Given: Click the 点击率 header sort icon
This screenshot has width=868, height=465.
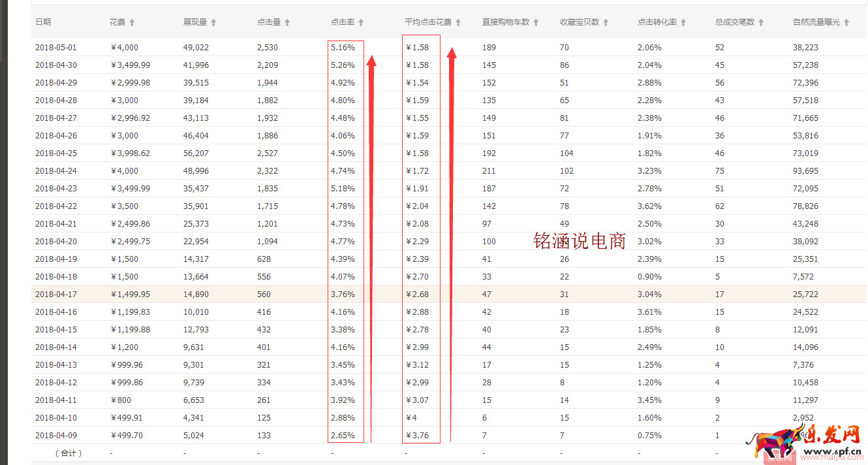Looking at the screenshot, I should (361, 22).
